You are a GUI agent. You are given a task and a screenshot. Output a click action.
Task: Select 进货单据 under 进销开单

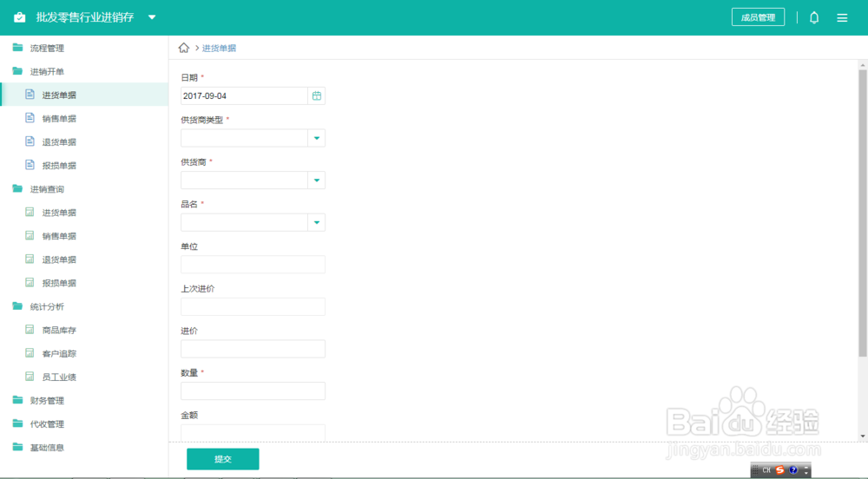[84, 95]
